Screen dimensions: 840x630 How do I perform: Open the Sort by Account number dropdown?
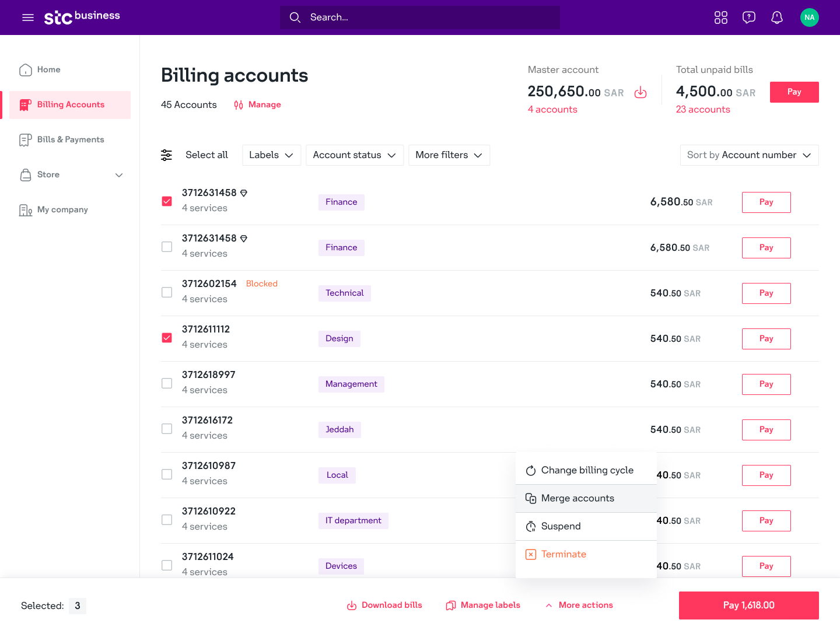[x=749, y=155]
